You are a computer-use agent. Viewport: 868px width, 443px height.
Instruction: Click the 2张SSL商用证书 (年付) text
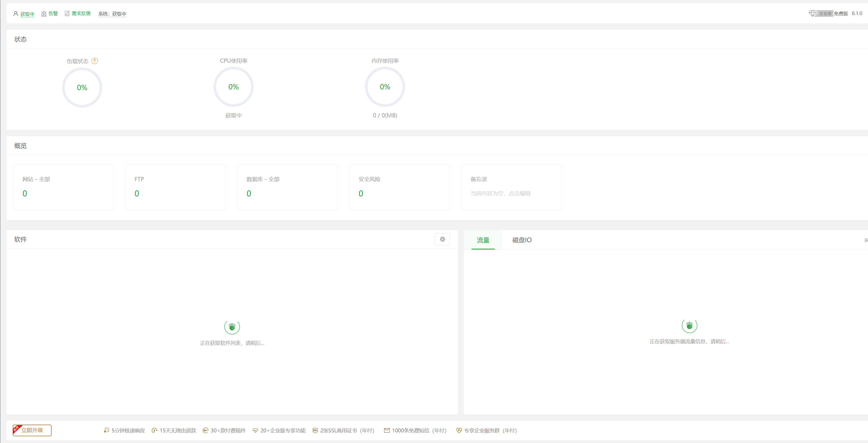click(347, 430)
